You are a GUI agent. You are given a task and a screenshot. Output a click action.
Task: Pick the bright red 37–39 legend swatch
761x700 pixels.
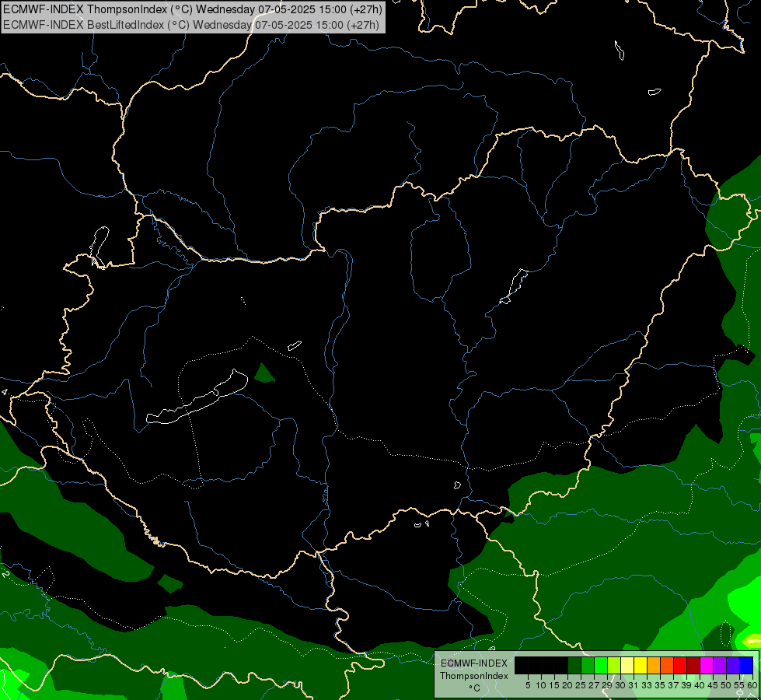pyautogui.click(x=680, y=665)
